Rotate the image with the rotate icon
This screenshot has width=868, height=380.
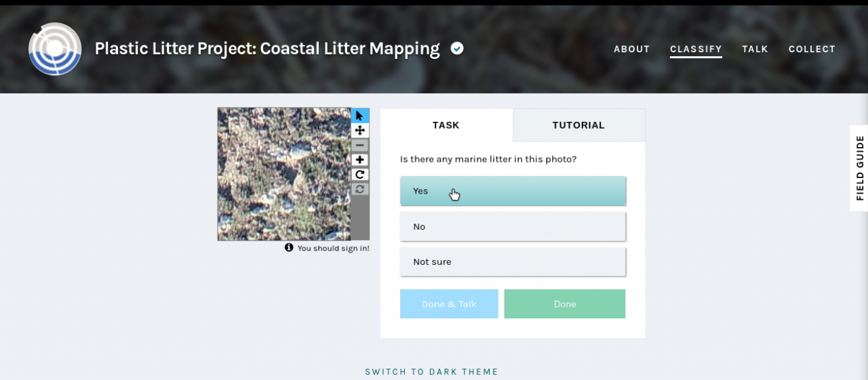click(x=360, y=175)
